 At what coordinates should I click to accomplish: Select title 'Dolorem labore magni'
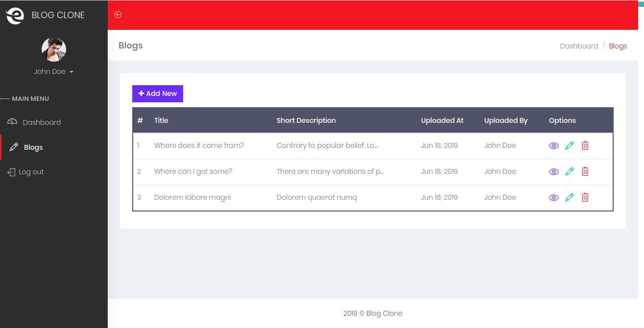192,197
